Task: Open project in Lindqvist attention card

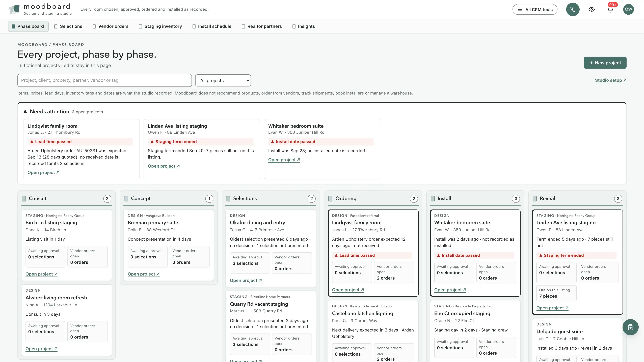Action: (x=43, y=172)
